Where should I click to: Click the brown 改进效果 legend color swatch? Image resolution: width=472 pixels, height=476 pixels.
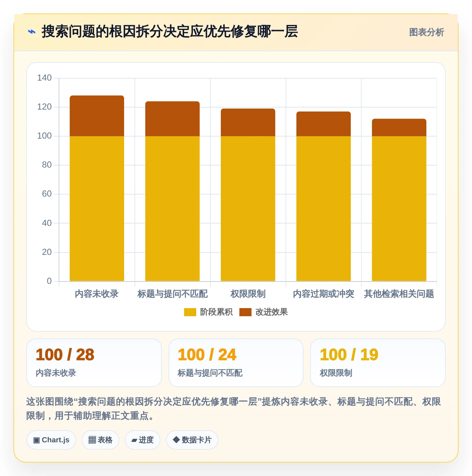[x=245, y=312]
